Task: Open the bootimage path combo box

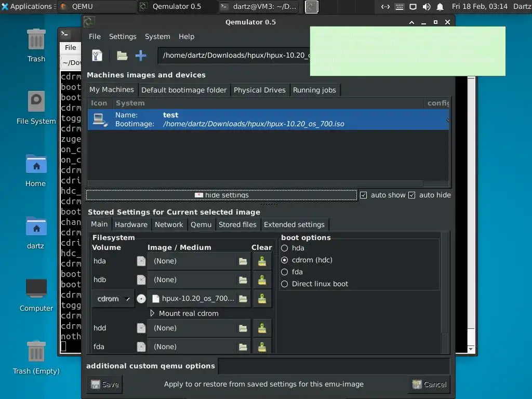Action: point(234,55)
